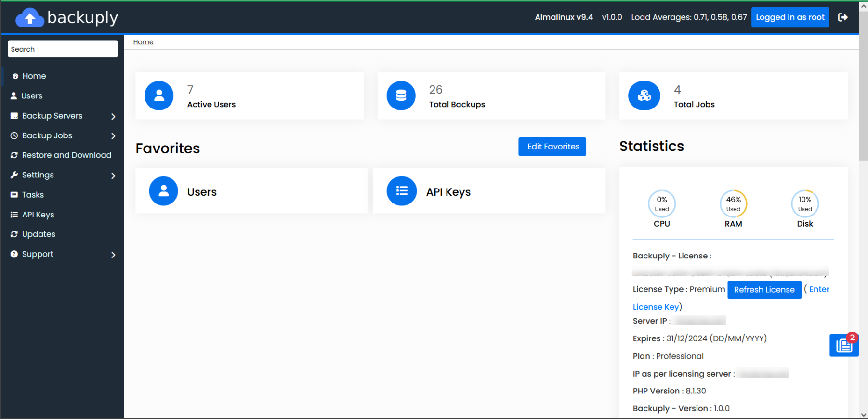Click the Tasks list icon in sidebar
Image resolution: width=868 pixels, height=419 pixels.
pos(14,195)
